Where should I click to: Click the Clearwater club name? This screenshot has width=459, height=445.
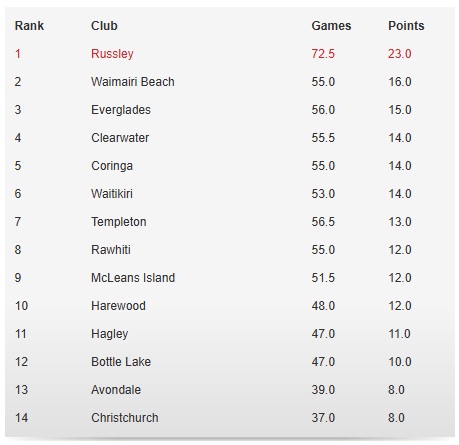coord(120,138)
